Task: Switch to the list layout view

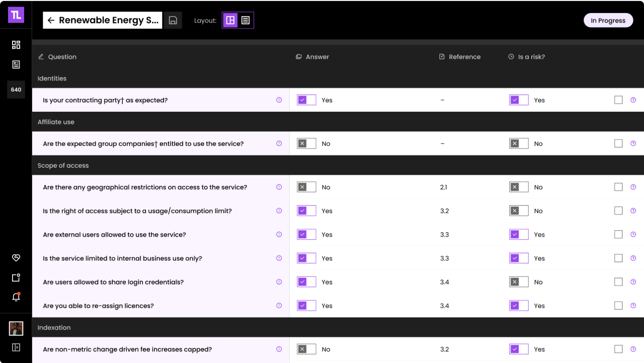Action: tap(246, 20)
